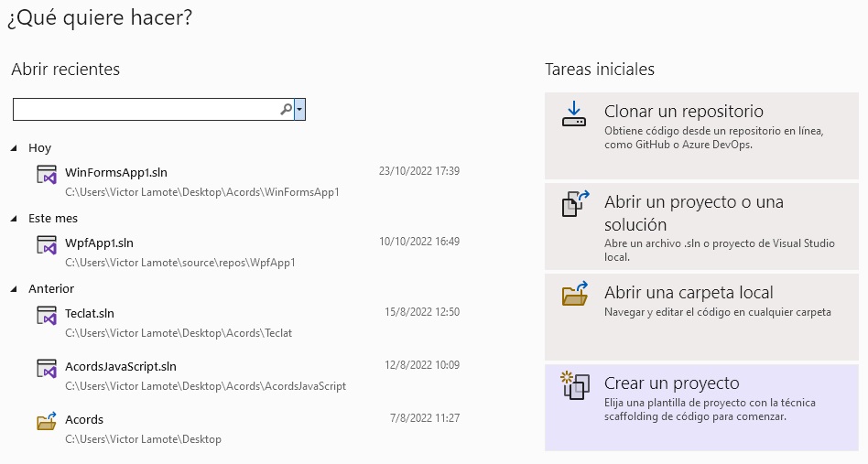Click the path ending in Acords\AcordsJavaScript
The height and width of the screenshot is (464, 868).
pyautogui.click(x=205, y=386)
